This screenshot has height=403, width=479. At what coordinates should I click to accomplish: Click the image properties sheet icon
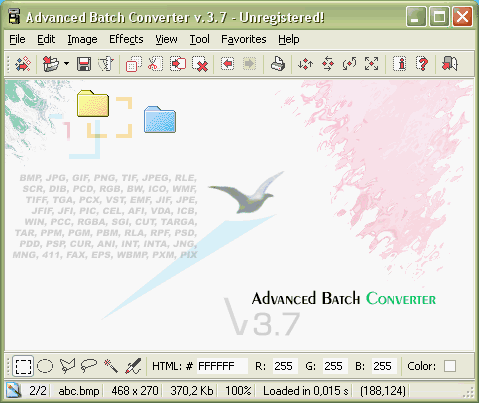click(106, 64)
